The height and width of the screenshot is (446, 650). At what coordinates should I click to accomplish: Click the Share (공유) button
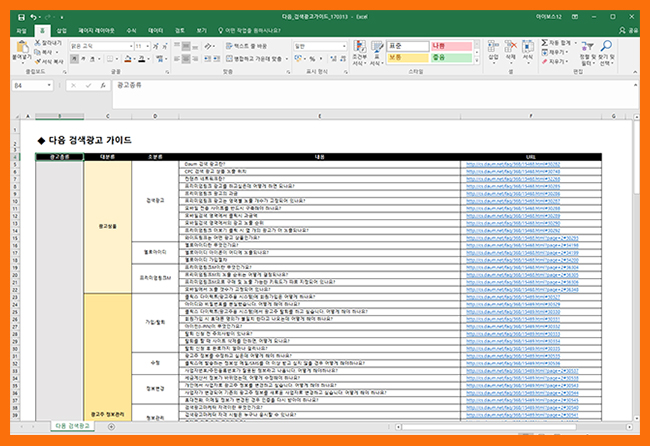[x=629, y=31]
